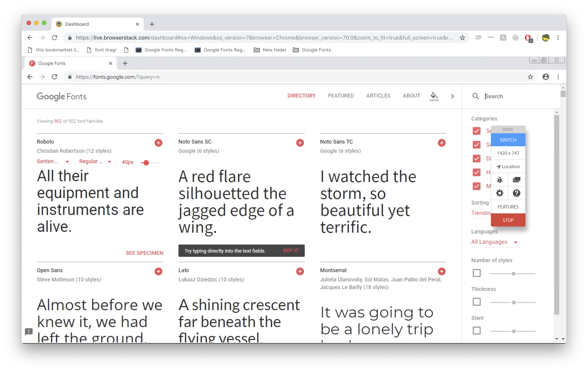This screenshot has width=588, height=372.
Task: Enable Slant filter checkbox
Action: click(x=477, y=331)
